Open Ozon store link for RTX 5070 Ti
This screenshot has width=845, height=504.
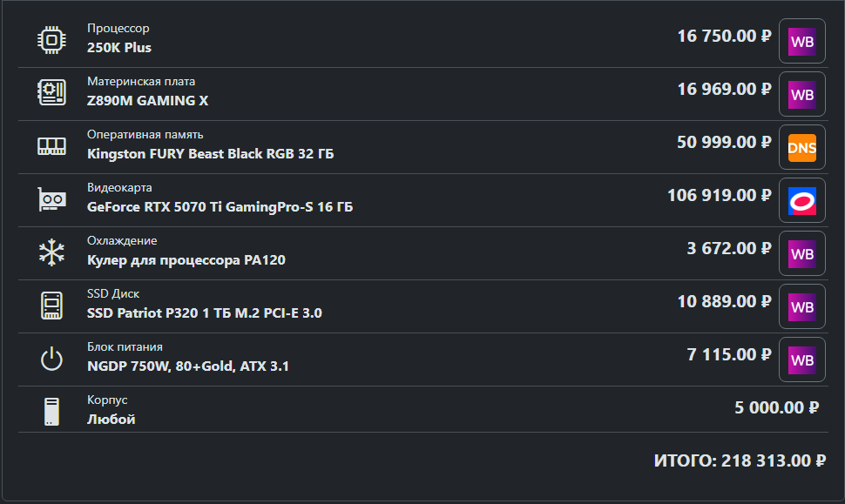coord(802,200)
